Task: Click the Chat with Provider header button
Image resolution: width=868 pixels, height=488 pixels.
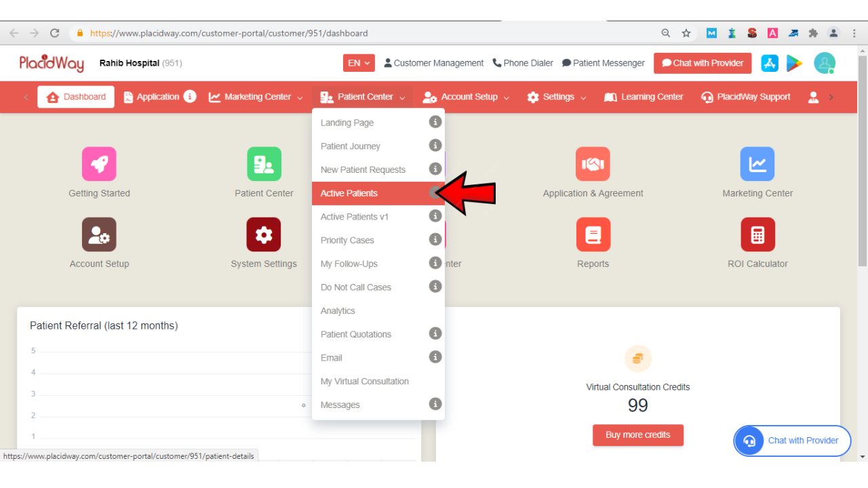Action: click(x=703, y=63)
